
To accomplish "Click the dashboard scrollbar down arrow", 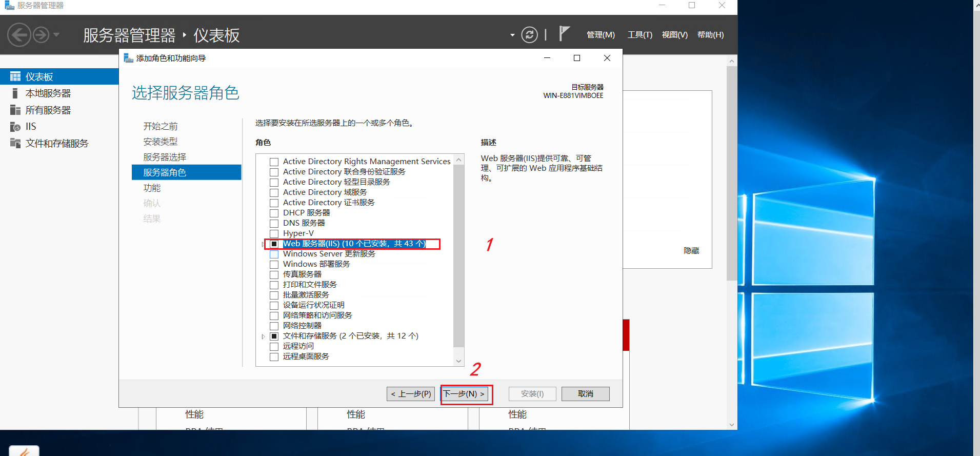I will coord(732,425).
